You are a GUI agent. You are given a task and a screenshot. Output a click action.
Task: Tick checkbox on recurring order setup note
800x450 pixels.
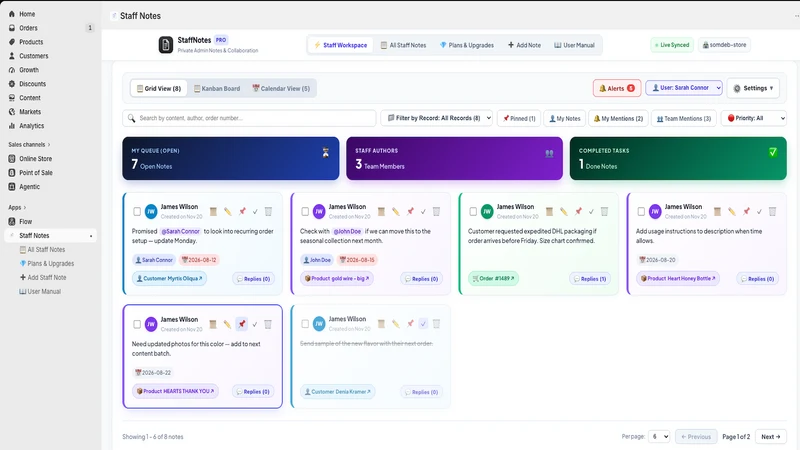(137, 211)
